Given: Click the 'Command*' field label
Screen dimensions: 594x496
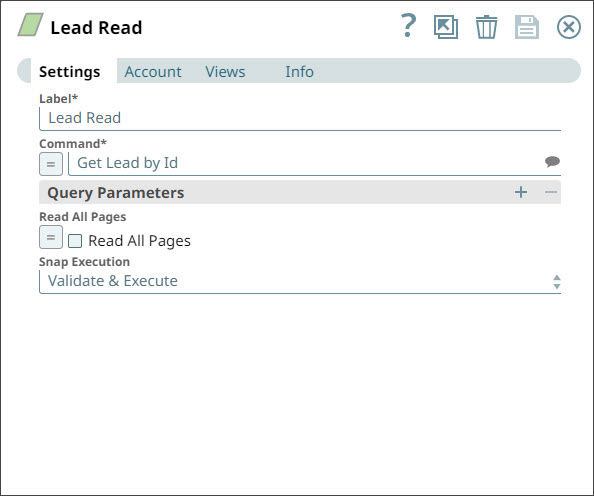Looking at the screenshot, I should tap(73, 144).
